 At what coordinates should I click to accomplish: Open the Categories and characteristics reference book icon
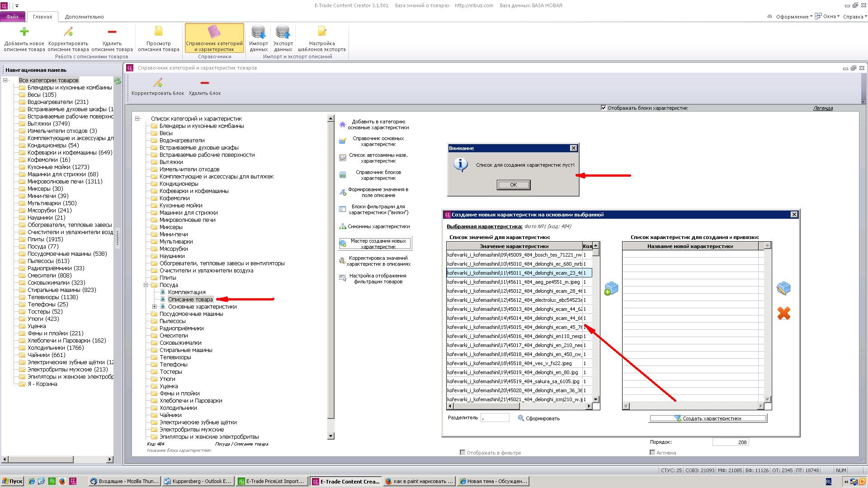tap(214, 32)
